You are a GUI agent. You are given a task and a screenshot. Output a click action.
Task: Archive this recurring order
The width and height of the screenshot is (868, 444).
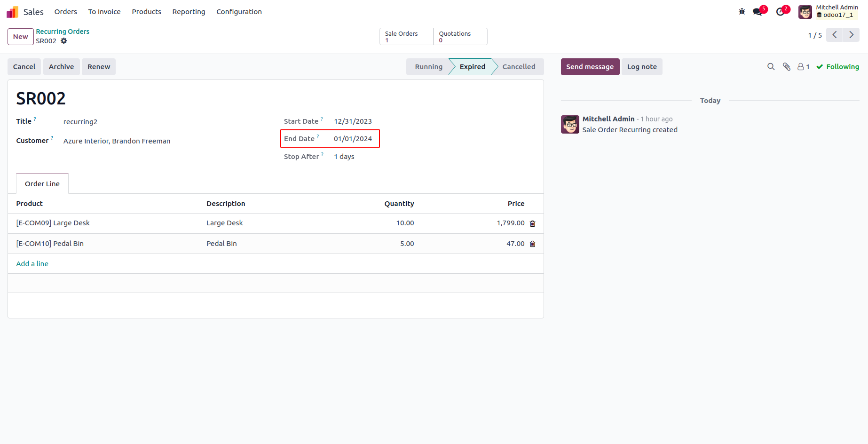(x=61, y=67)
